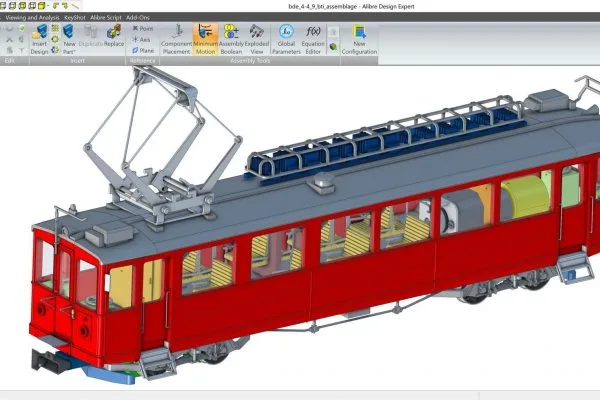
Task: Click the small green cube icon beside Equation Editor
Action: (333, 47)
